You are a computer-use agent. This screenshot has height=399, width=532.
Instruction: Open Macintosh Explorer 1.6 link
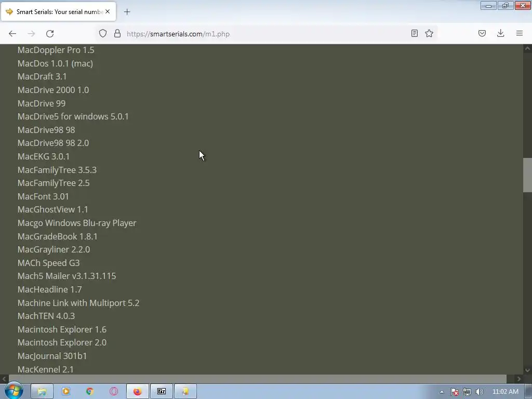coord(62,329)
